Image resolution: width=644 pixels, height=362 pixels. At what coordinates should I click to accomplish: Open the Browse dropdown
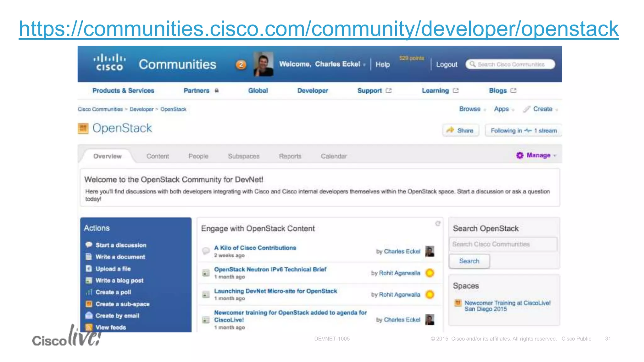pos(472,109)
